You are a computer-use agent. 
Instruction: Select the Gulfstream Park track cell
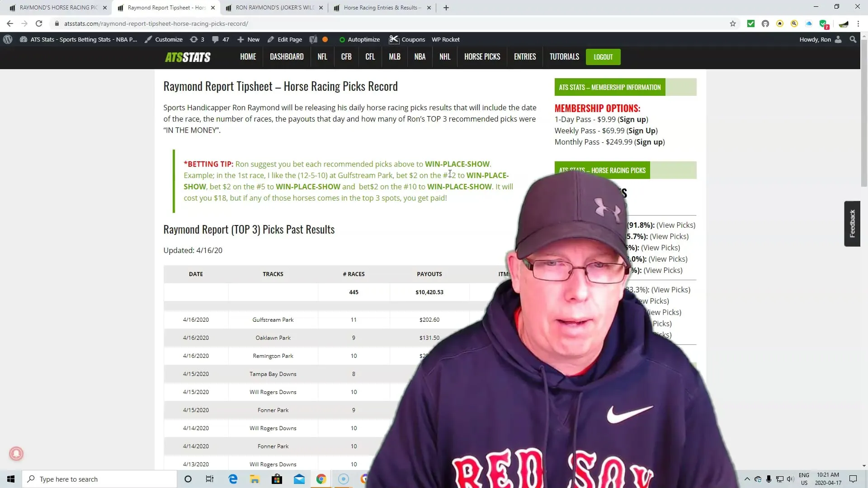pos(273,319)
